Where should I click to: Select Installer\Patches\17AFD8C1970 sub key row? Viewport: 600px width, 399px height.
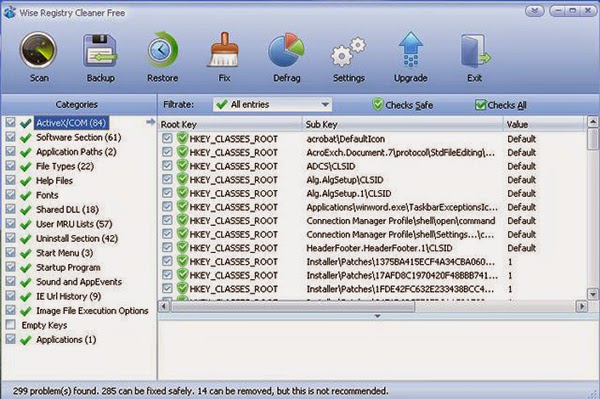point(402,275)
